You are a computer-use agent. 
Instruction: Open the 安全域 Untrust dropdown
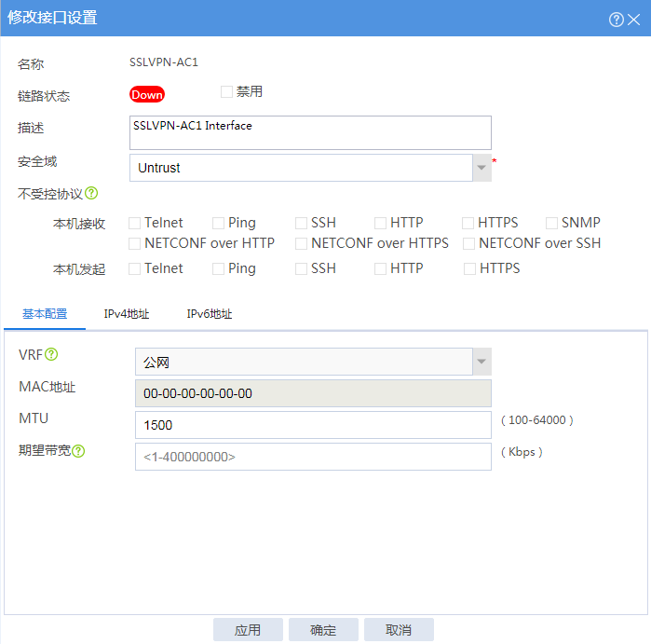click(481, 168)
